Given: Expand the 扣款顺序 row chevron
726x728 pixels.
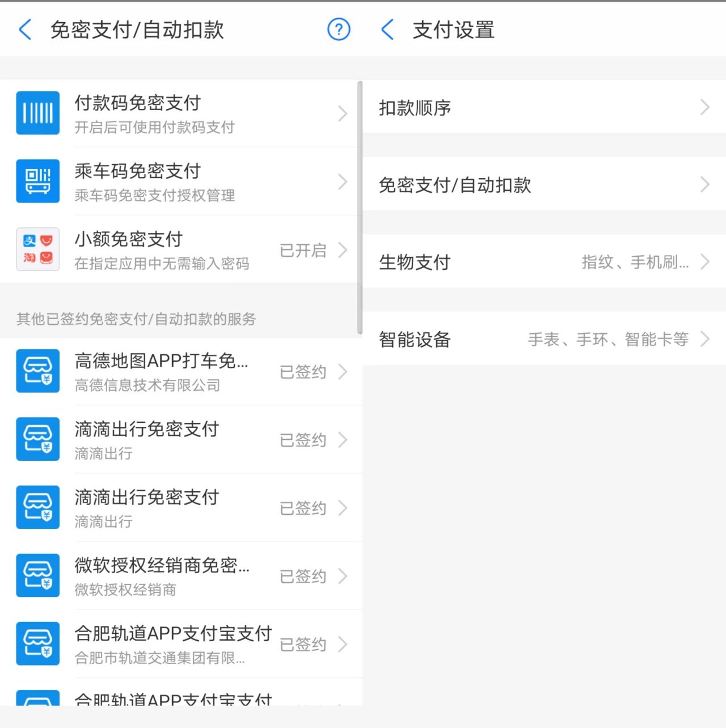Looking at the screenshot, I should pos(704,107).
